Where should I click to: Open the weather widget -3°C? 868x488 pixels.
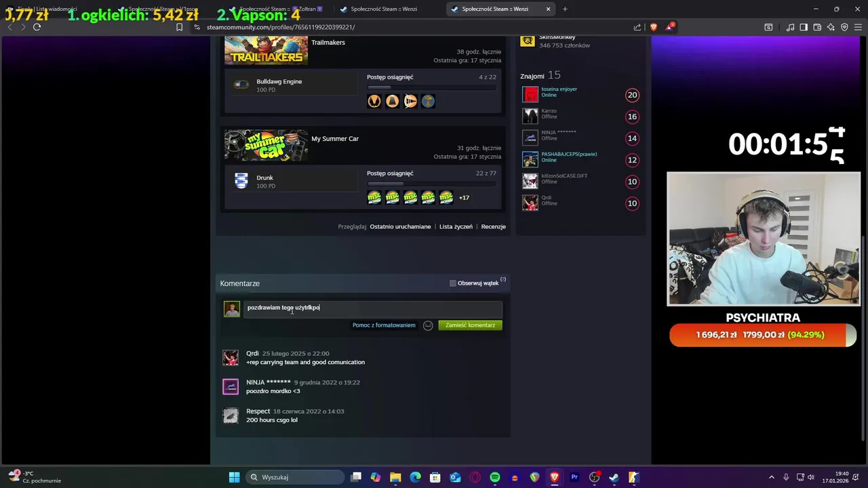[34, 477]
